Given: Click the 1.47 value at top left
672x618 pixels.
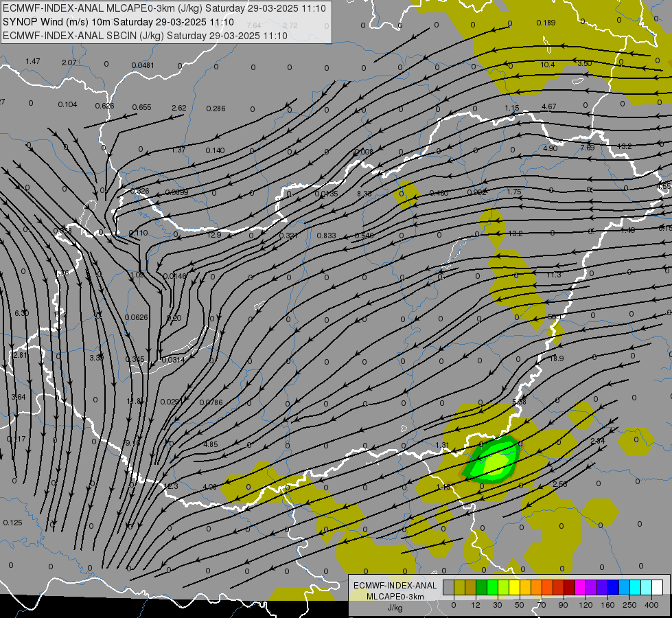Looking at the screenshot, I should [32, 61].
